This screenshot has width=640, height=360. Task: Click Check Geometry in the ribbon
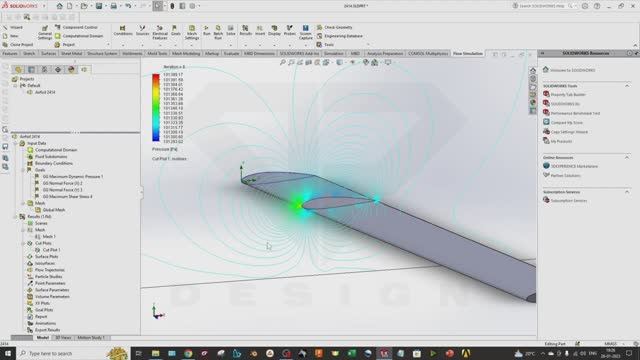334,27
